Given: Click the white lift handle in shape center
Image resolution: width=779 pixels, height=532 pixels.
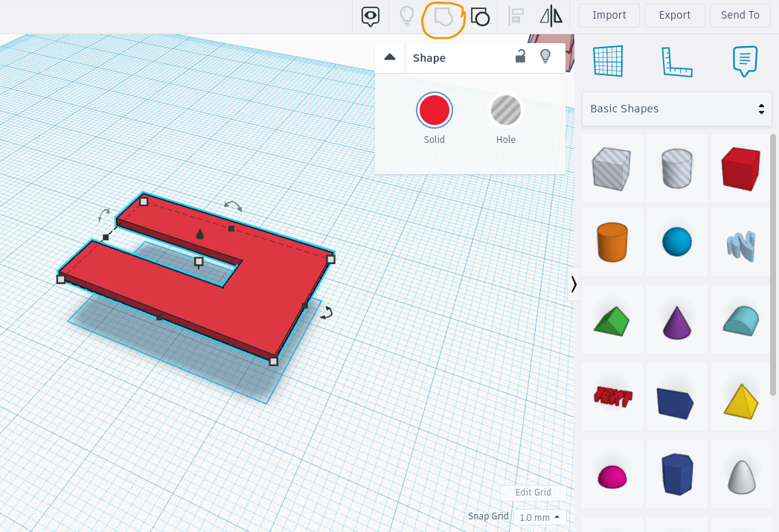Looking at the screenshot, I should click(199, 261).
